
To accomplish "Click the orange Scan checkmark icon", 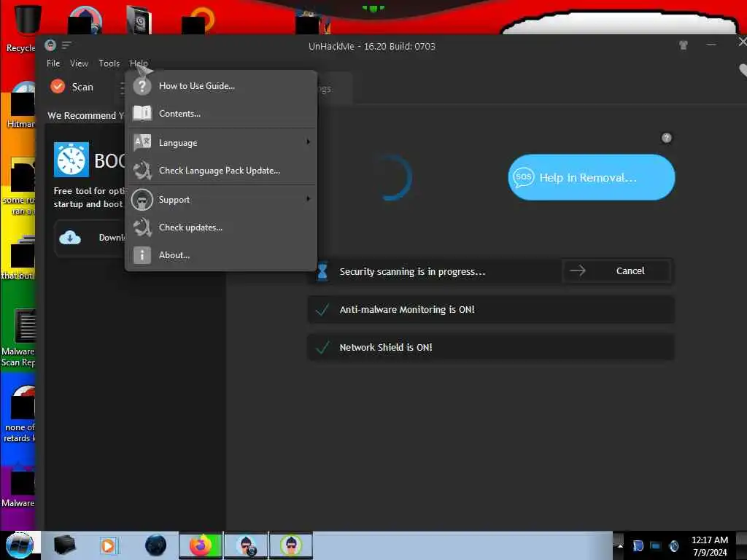I will (58, 86).
